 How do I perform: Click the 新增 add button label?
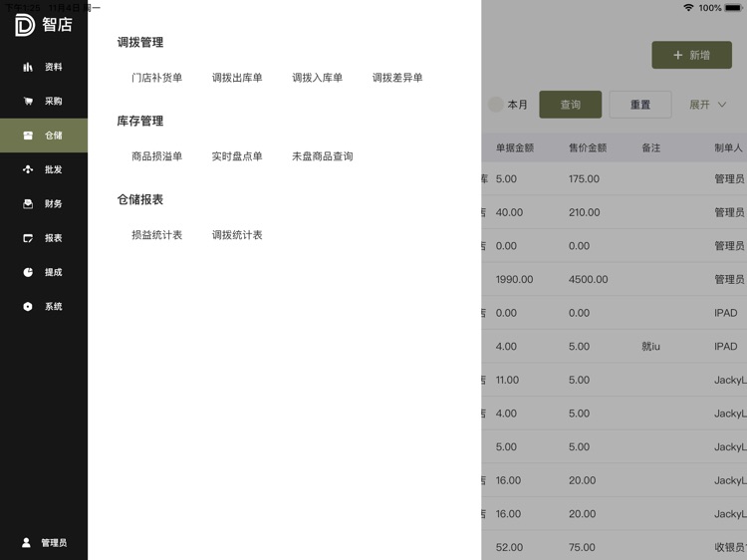tap(699, 55)
